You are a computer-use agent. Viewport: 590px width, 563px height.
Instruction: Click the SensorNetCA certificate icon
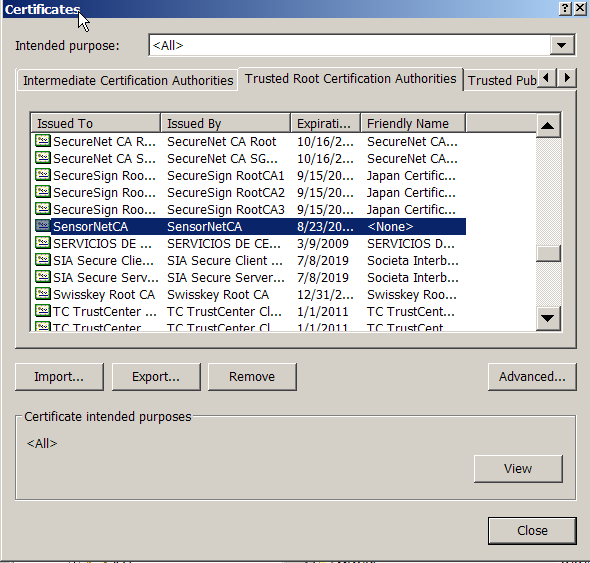tap(43, 226)
